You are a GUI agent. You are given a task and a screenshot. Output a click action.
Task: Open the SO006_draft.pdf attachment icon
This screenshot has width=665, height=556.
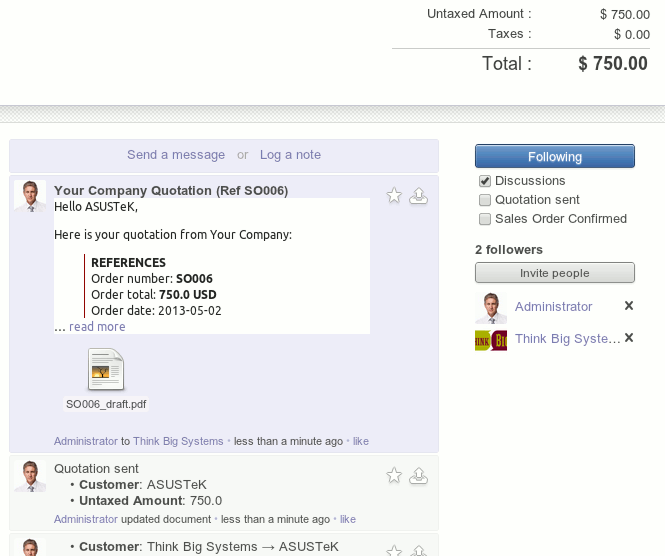tap(106, 370)
